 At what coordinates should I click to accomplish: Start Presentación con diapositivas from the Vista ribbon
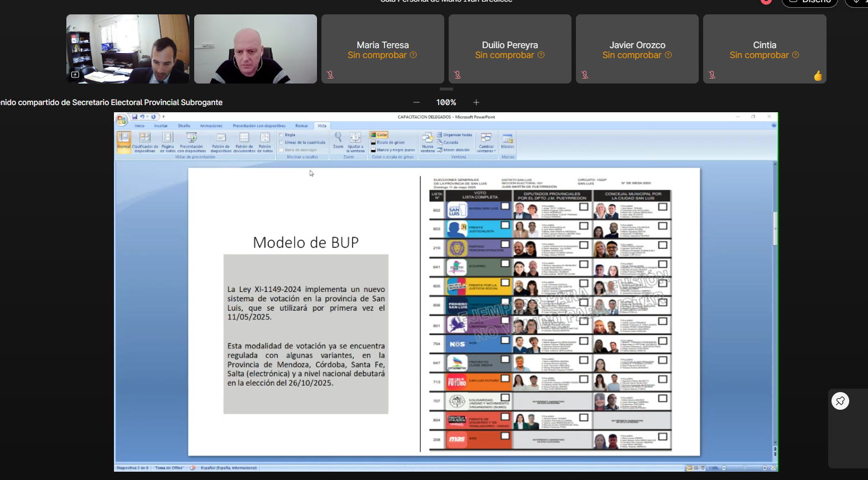point(191,142)
